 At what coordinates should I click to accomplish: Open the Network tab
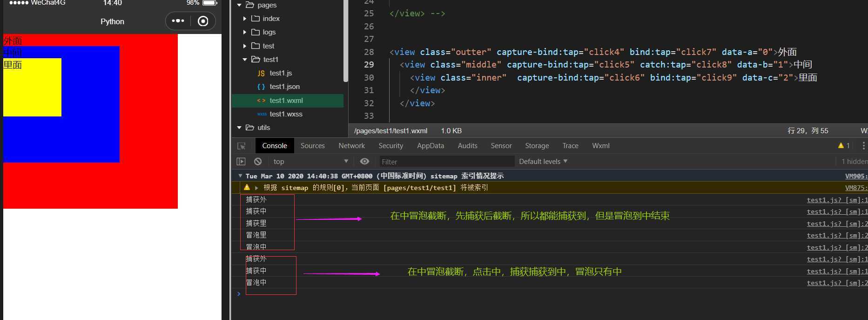(x=352, y=146)
